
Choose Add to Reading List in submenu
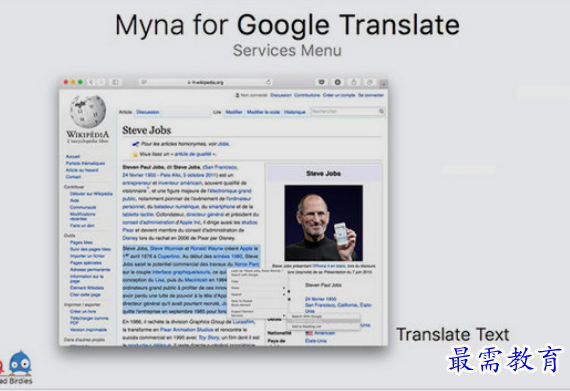[324, 327]
